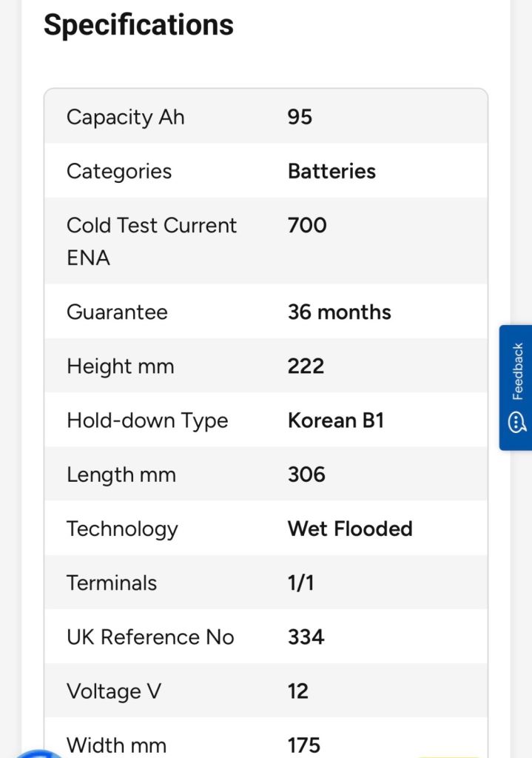532x758 pixels.
Task: Select the UK Reference No label
Action: point(150,637)
